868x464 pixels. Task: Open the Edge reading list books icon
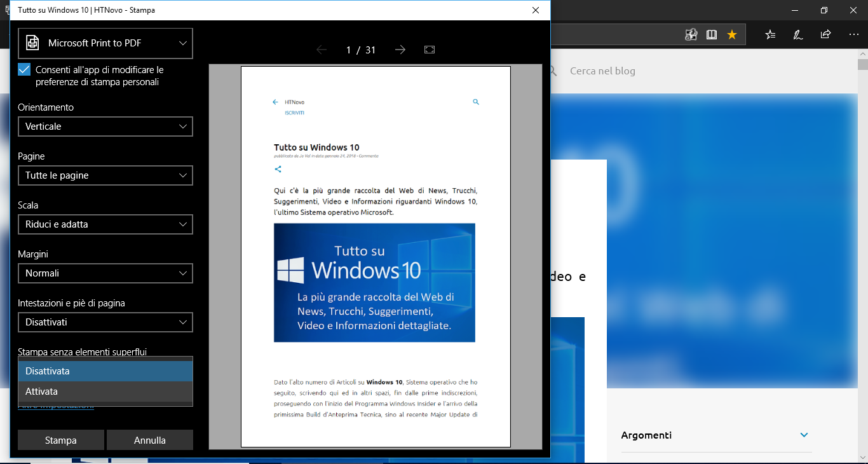click(x=712, y=34)
